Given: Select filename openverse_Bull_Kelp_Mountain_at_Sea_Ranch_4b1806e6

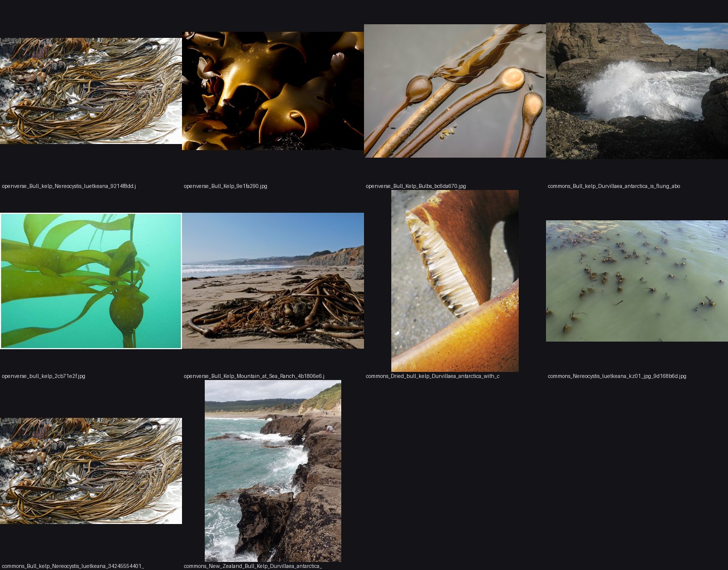Looking at the screenshot, I should (254, 376).
